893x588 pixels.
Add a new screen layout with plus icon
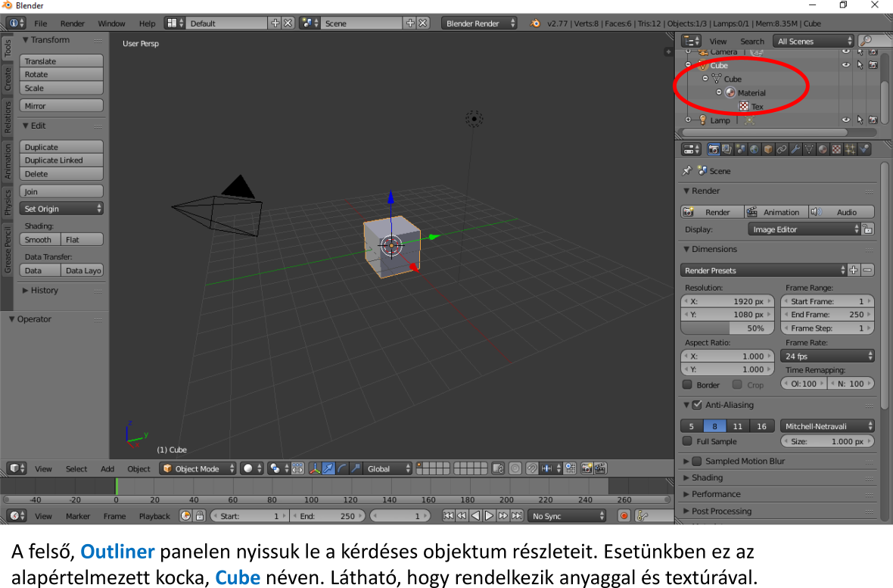click(x=275, y=23)
